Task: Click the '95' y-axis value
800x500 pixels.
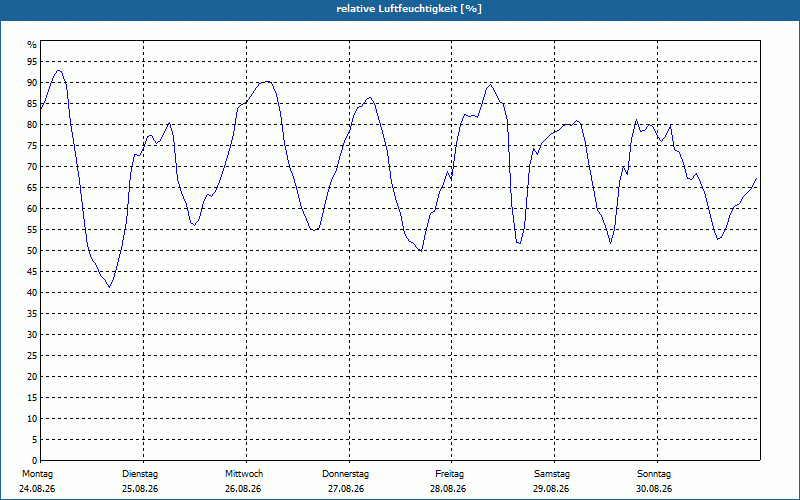Action: click(32, 62)
